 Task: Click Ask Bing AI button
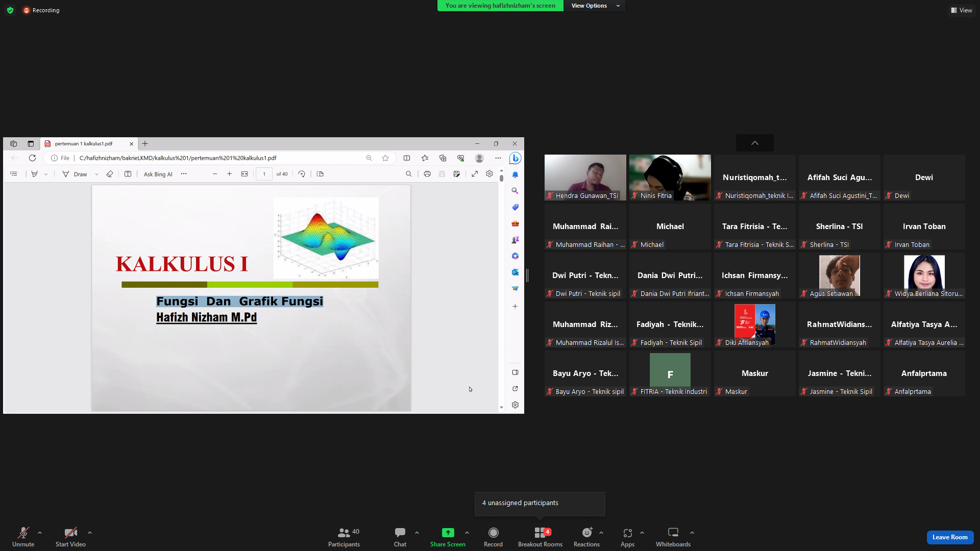(x=158, y=174)
